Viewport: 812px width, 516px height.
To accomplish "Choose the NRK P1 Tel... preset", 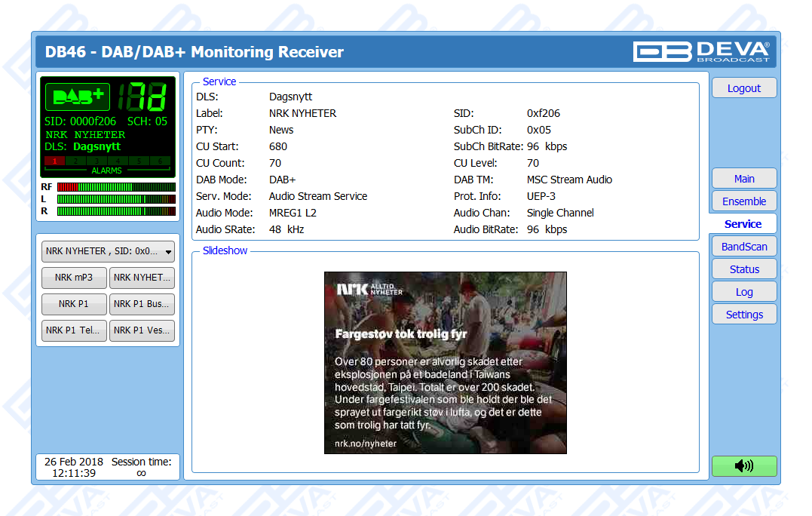I will tap(74, 330).
